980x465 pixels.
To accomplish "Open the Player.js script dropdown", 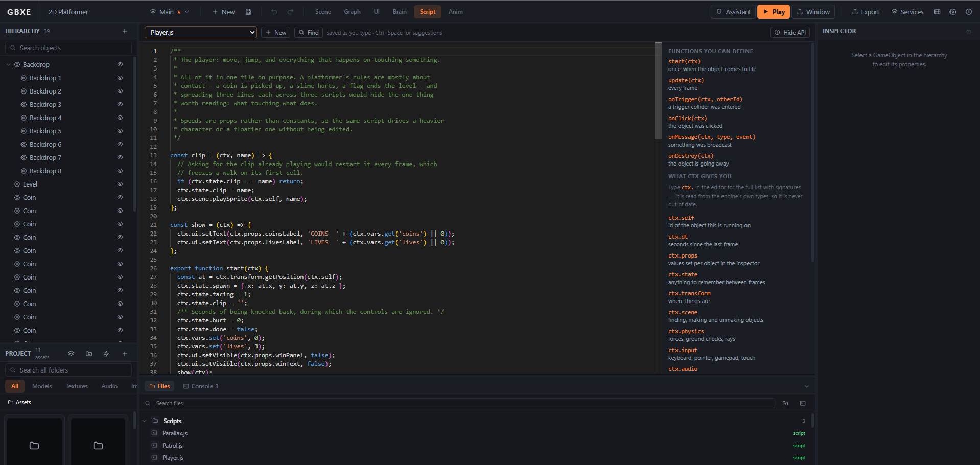I will (x=201, y=32).
